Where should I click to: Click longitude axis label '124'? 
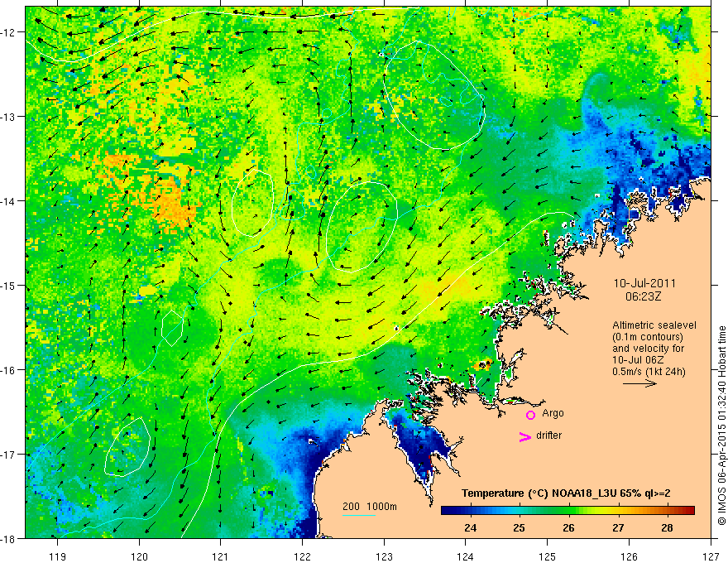[466, 556]
